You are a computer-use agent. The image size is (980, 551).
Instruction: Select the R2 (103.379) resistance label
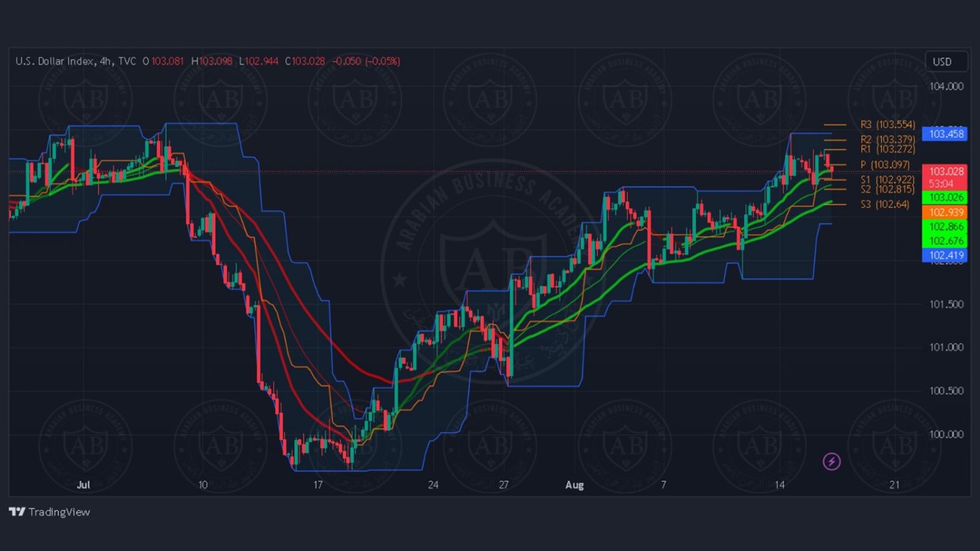(x=887, y=139)
